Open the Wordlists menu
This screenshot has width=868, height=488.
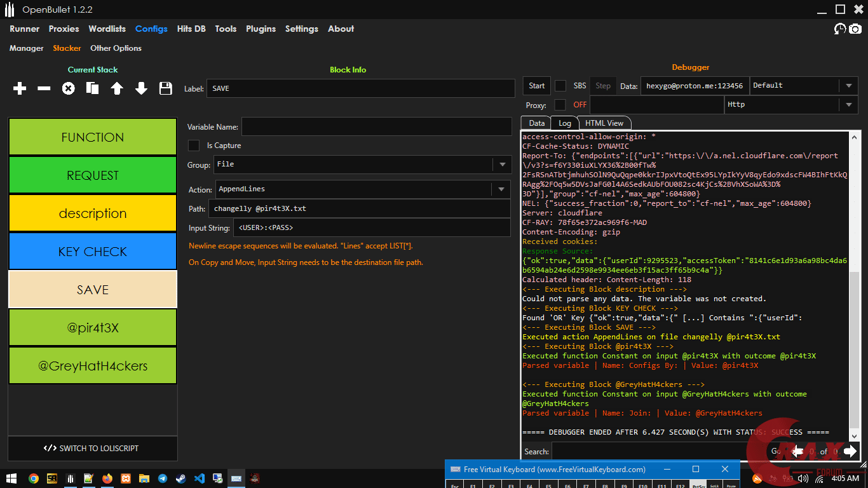pyautogui.click(x=107, y=29)
